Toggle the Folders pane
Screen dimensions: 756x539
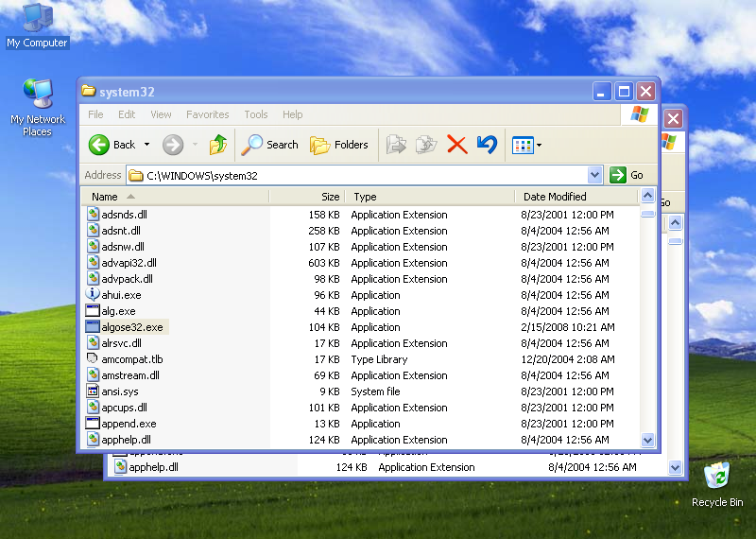(338, 145)
